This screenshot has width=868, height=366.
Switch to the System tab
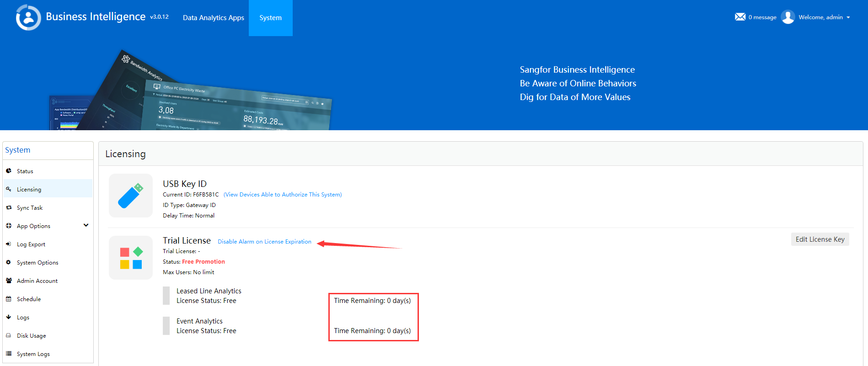(x=271, y=18)
